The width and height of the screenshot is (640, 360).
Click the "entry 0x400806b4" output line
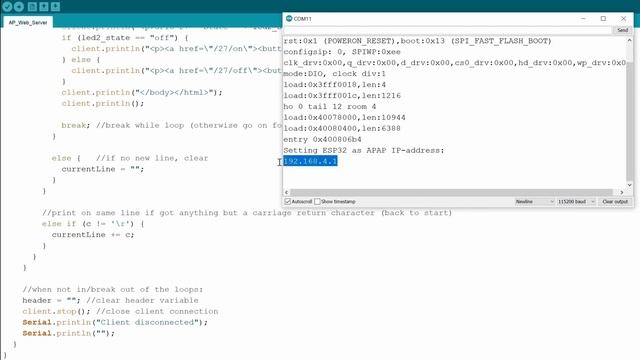(x=322, y=139)
